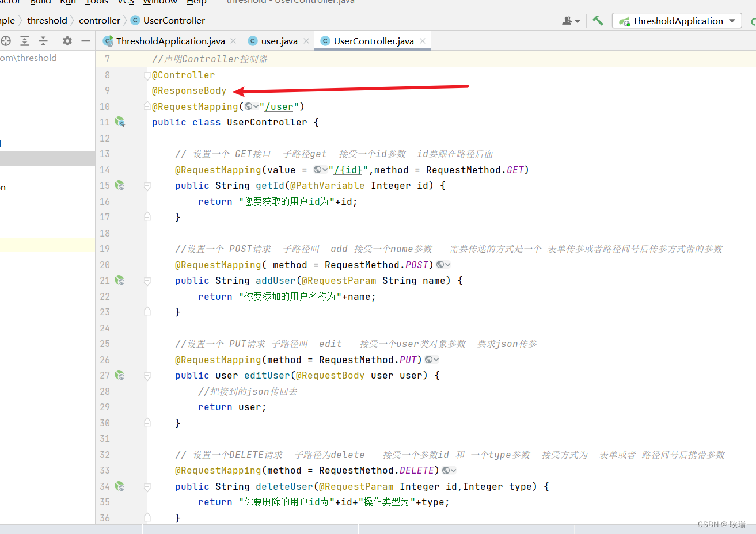
Task: Click line number 31 in the gutter
Action: point(104,438)
